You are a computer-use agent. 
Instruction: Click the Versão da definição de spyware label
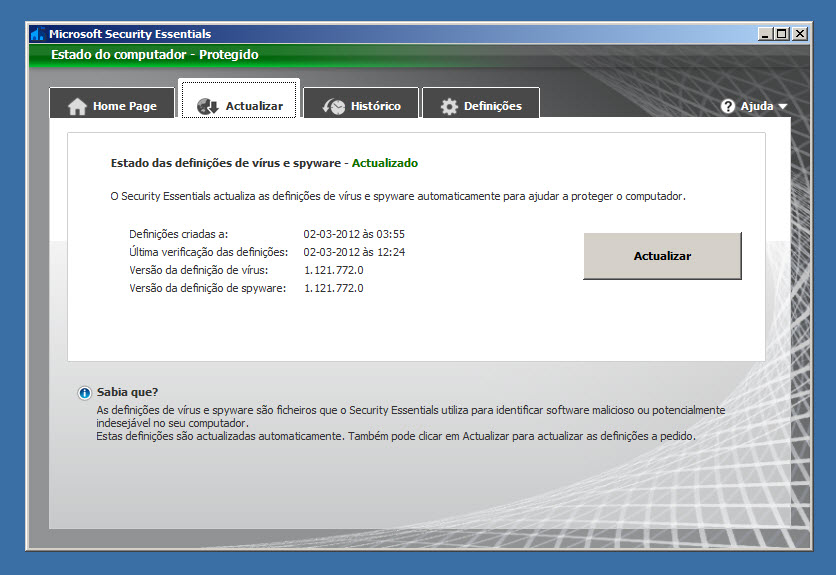pos(207,289)
